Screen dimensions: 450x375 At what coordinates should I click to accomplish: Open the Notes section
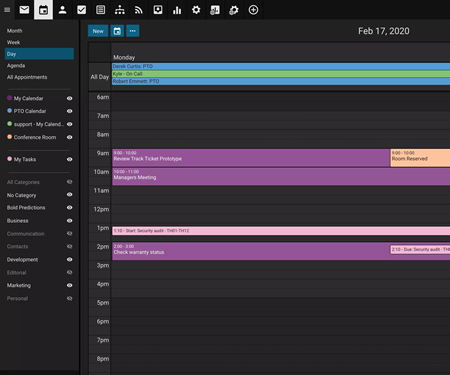(100, 10)
